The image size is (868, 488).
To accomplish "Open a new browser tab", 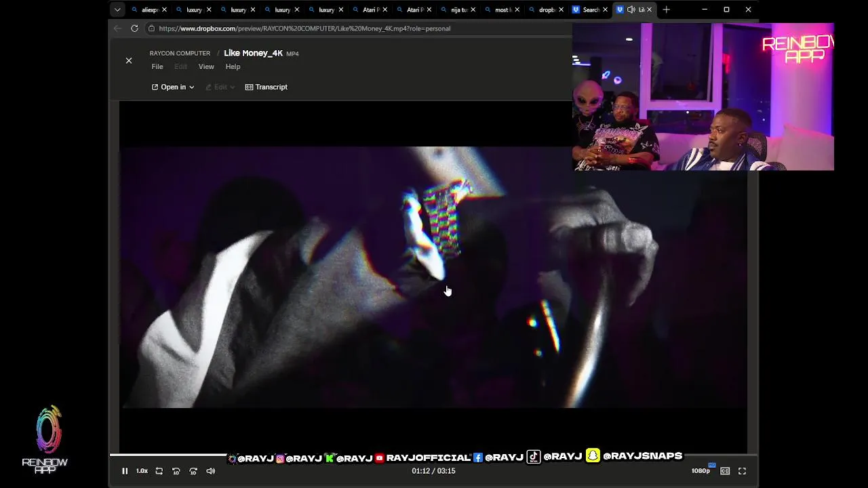I will 666,9.
